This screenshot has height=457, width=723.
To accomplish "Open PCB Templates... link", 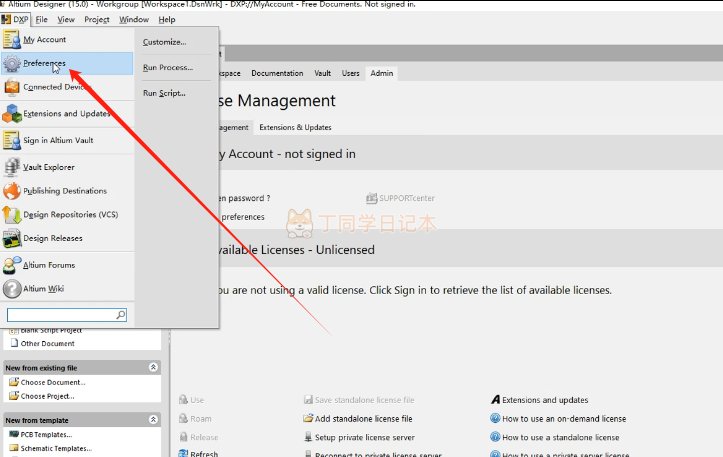I will point(46,434).
